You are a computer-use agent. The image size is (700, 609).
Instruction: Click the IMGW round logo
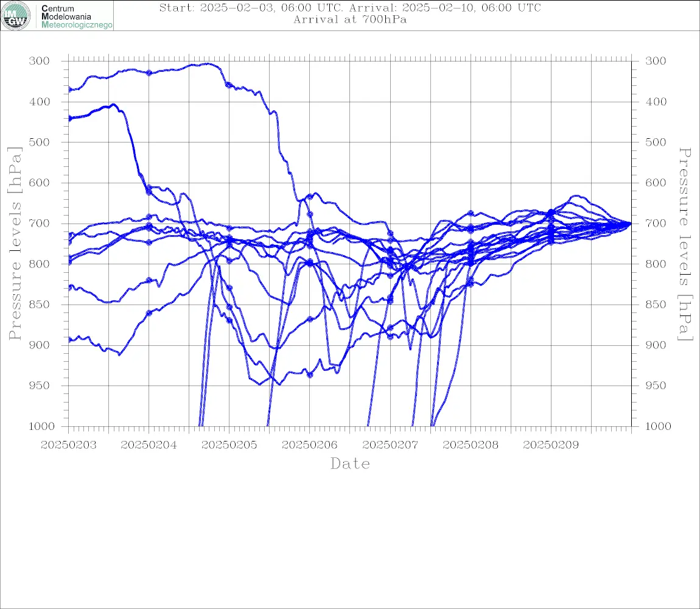pos(16,16)
